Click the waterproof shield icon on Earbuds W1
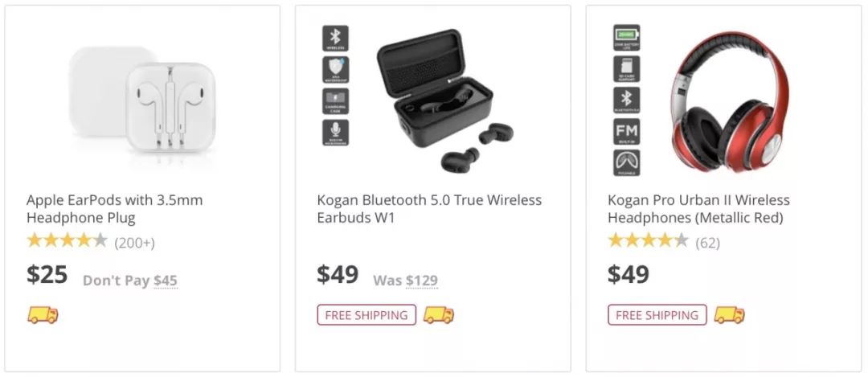The height and width of the screenshot is (377, 868). coord(335,70)
